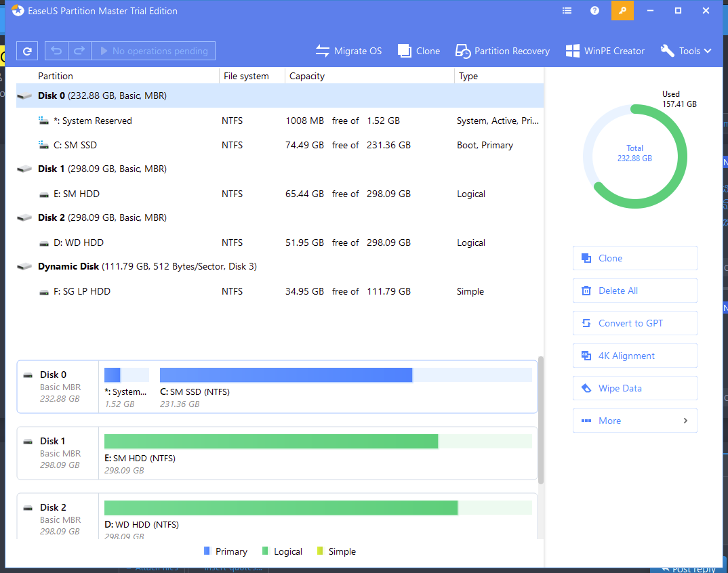
Task: Click the disk map vertical scrollbar
Action: pyautogui.click(x=540, y=421)
